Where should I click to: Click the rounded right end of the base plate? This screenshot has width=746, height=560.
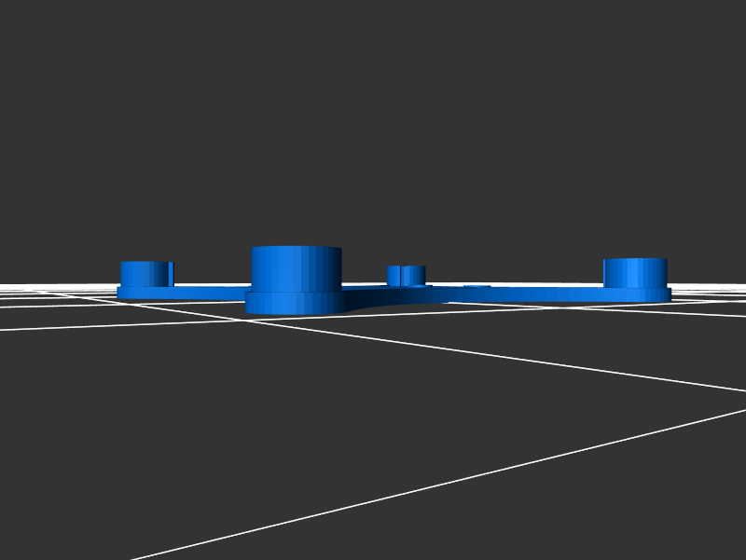pos(664,294)
